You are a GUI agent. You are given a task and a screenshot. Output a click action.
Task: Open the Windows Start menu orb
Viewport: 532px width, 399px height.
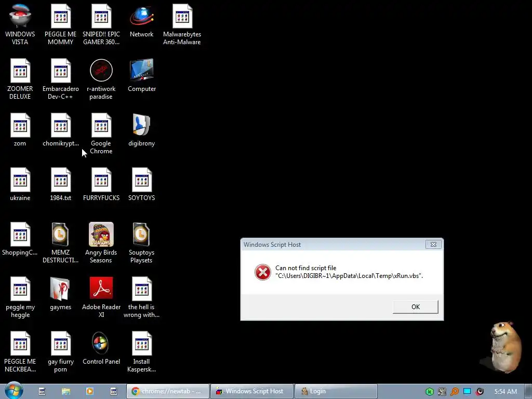(x=14, y=391)
